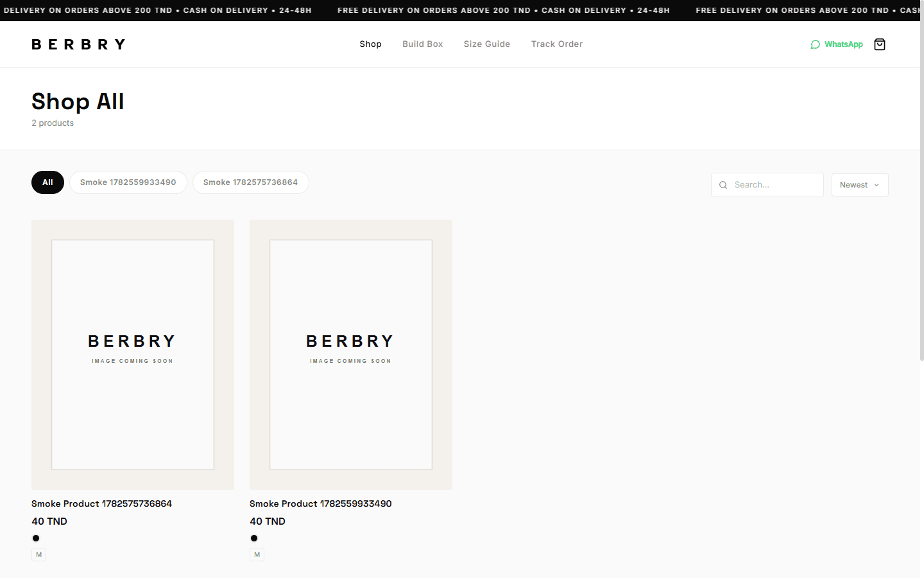Click the 40 TND price of product 1782559933490

268,521
